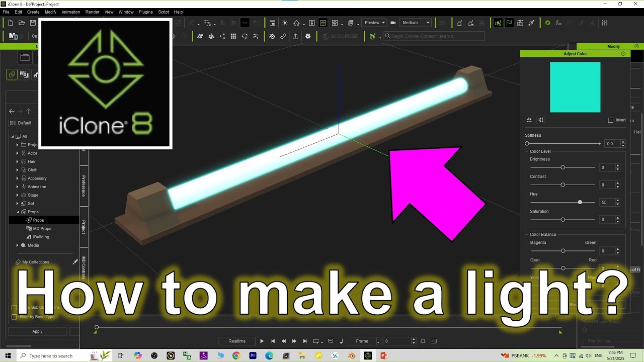The height and width of the screenshot is (362, 644).
Task: Click the pencil edit icon beside My Collections
Action: 75,262
